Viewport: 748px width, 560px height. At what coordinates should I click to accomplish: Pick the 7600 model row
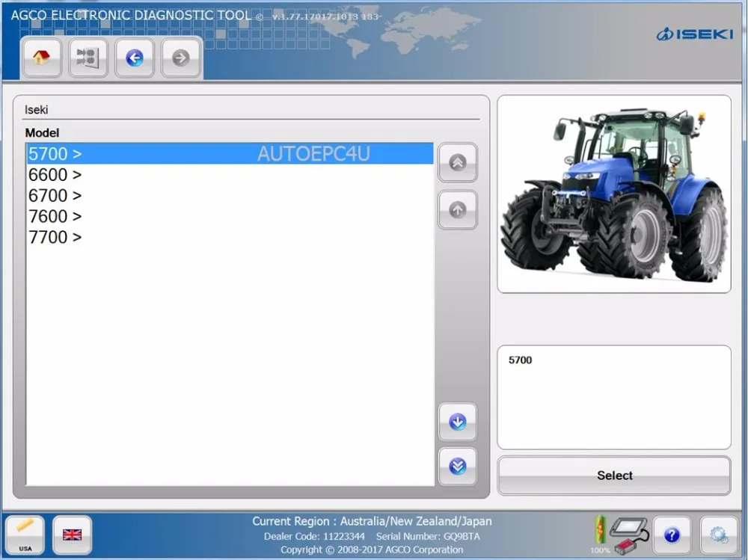point(230,217)
